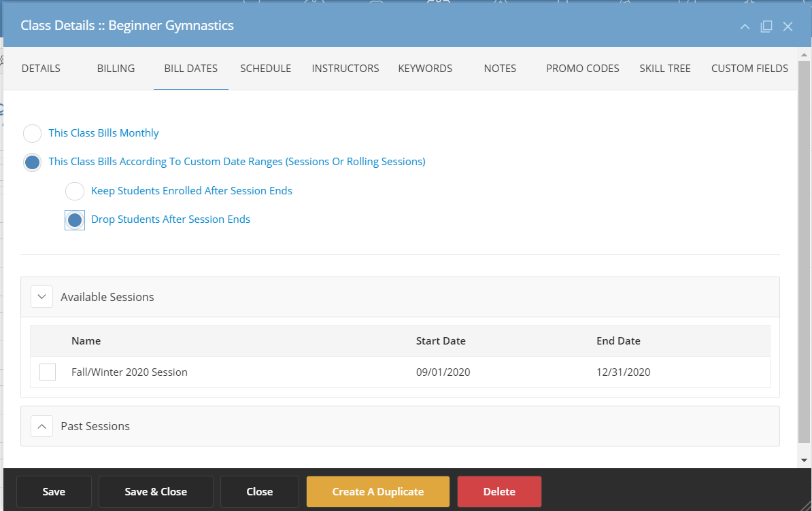Click the scrollbar down arrow

804,460
